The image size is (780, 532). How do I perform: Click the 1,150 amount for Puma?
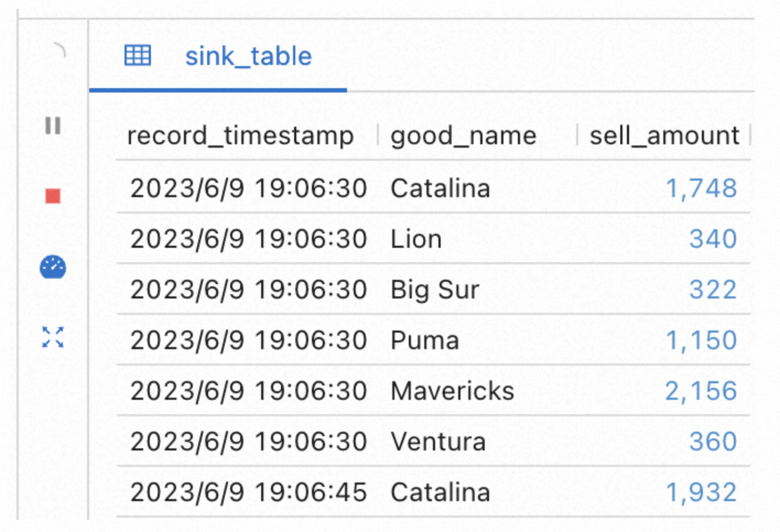[x=701, y=340]
